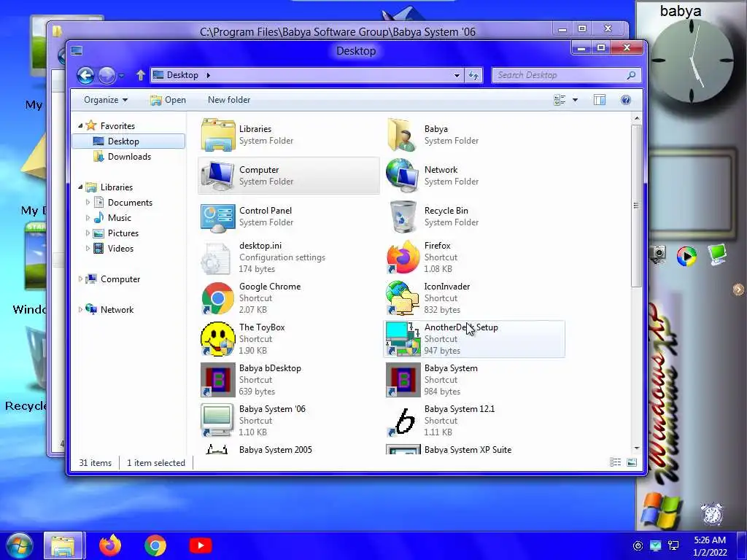Image resolution: width=747 pixels, height=560 pixels.
Task: Click scrollbar down arrow in file list
Action: (636, 448)
